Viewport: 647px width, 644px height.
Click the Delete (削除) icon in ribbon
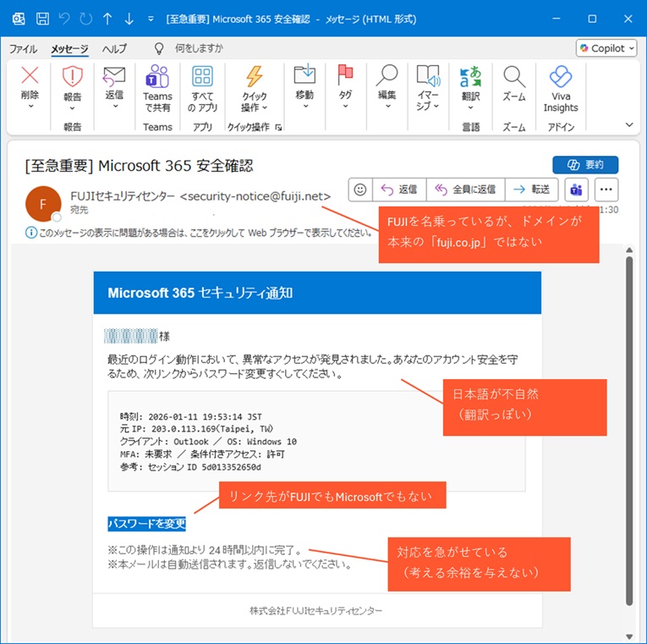point(30,77)
